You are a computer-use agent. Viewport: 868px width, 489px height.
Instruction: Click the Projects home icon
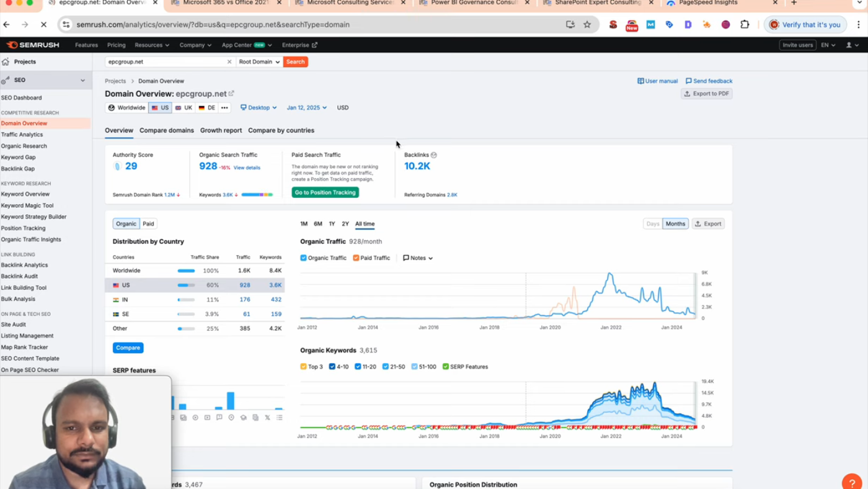coord(6,62)
